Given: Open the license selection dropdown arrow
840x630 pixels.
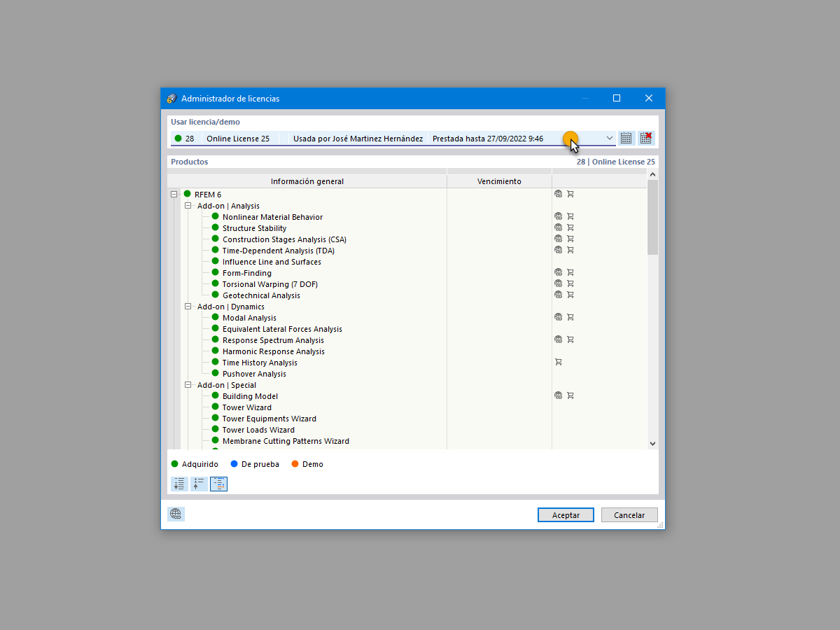Looking at the screenshot, I should click(609, 138).
